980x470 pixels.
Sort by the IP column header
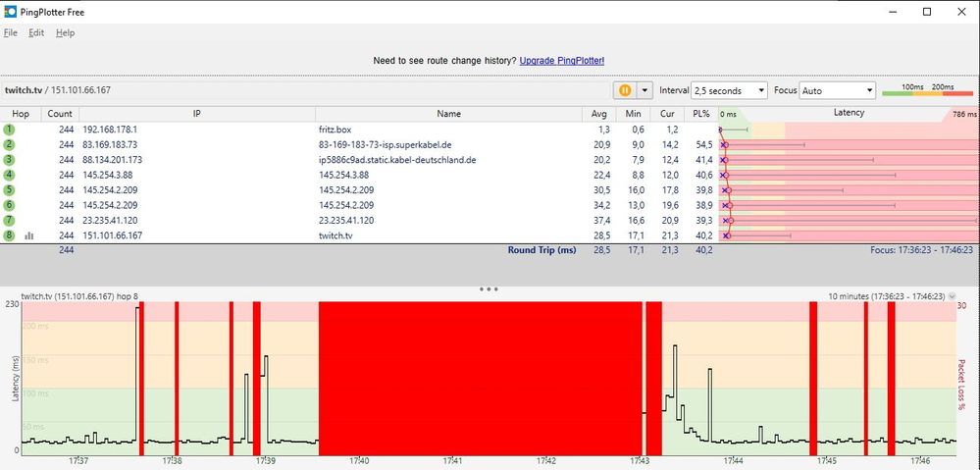click(197, 114)
